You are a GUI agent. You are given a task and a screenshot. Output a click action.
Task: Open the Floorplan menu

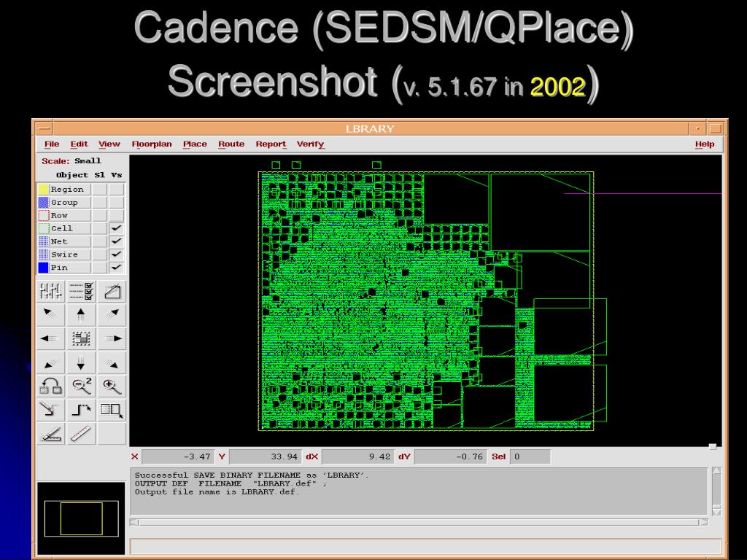tap(152, 144)
